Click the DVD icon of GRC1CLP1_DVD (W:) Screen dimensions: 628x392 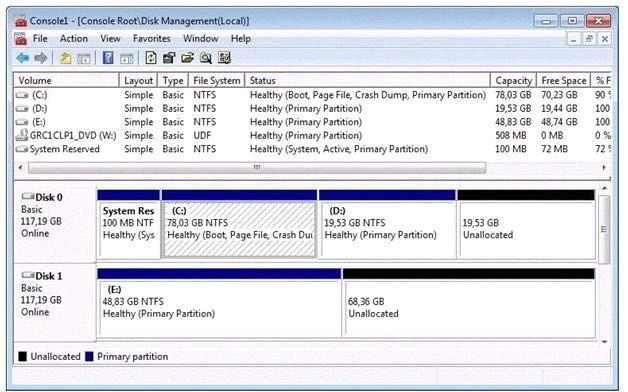(x=22, y=135)
